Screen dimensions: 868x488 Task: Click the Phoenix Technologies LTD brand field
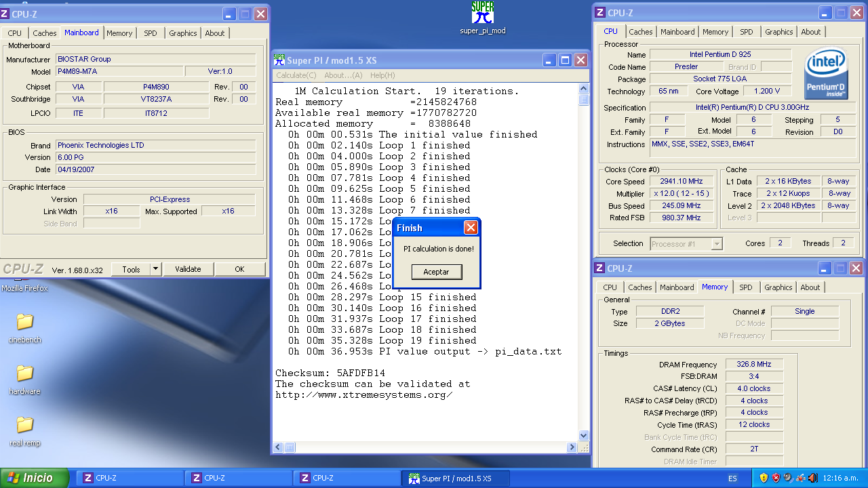pos(155,145)
